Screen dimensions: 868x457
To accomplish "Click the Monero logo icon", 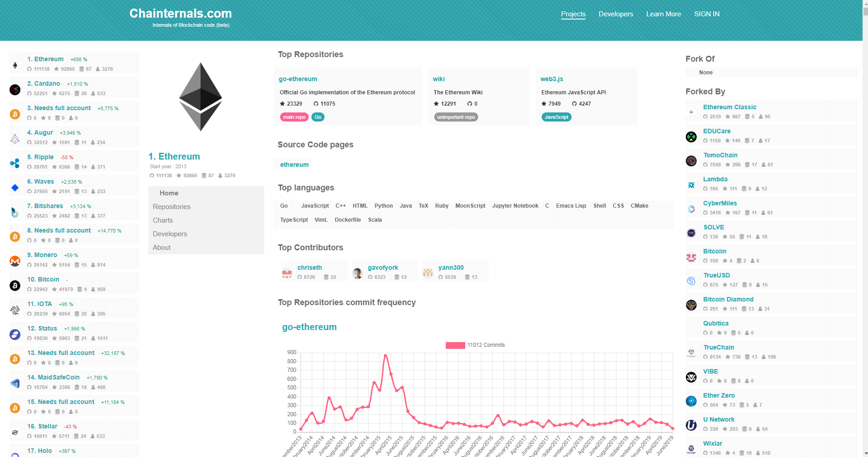I will [x=15, y=261].
